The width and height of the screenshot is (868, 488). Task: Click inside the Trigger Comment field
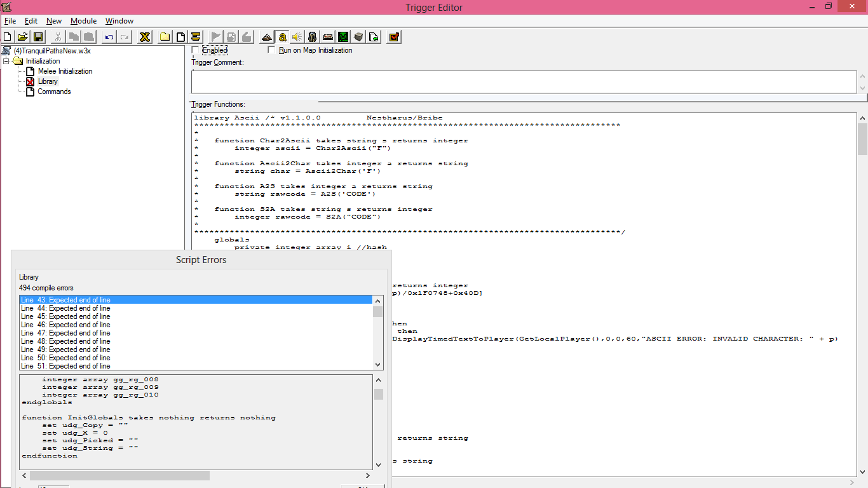point(524,81)
